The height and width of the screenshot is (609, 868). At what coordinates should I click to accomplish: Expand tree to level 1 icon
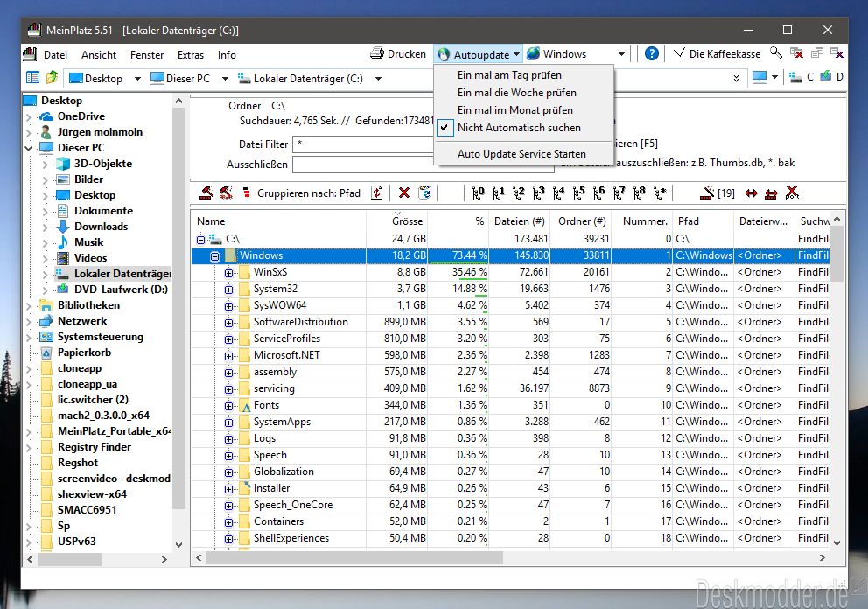coord(498,192)
